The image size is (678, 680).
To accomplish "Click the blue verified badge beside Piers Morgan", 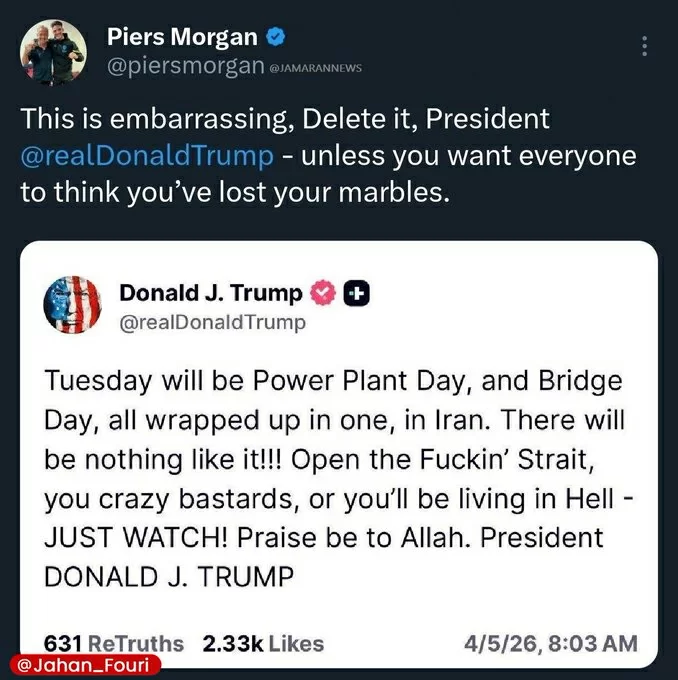I will (x=276, y=38).
